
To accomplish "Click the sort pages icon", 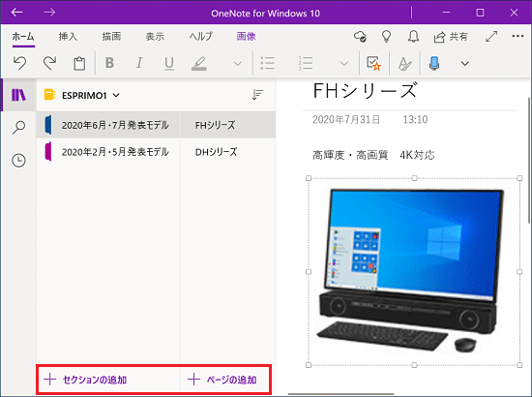I will click(x=257, y=95).
